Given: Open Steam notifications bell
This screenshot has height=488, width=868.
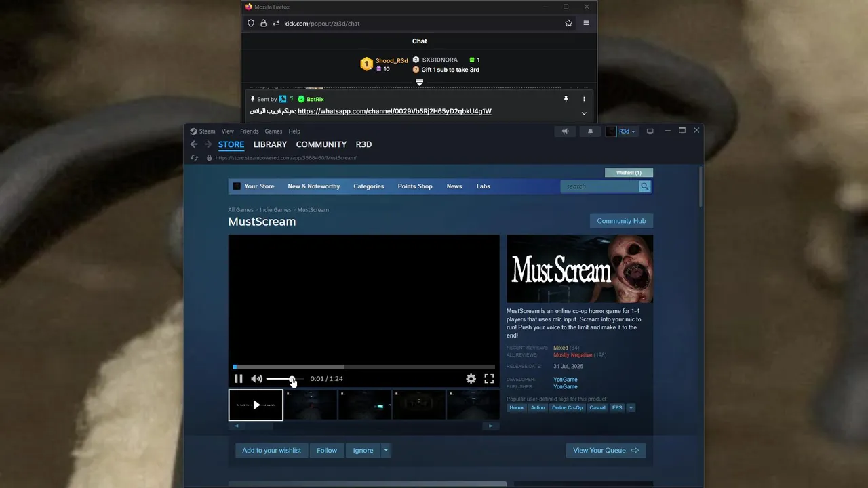Looking at the screenshot, I should 590,131.
